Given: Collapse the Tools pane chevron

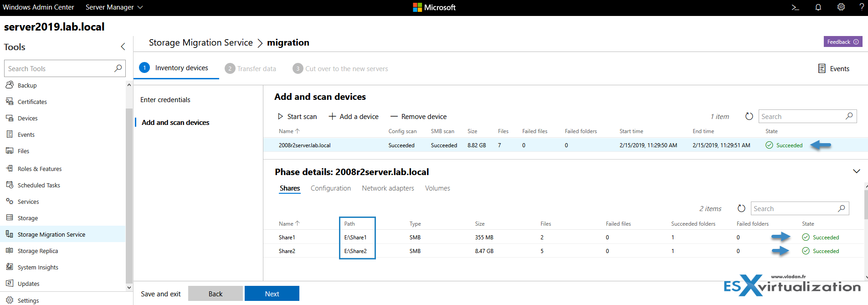Looking at the screenshot, I should pos(123,47).
